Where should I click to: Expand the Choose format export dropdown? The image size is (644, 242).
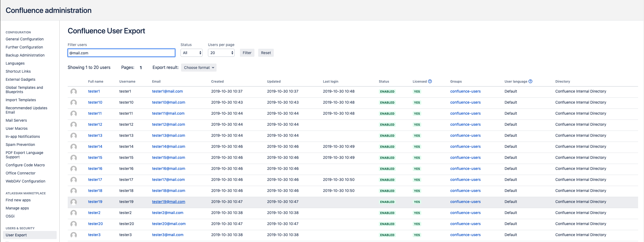pyautogui.click(x=199, y=68)
